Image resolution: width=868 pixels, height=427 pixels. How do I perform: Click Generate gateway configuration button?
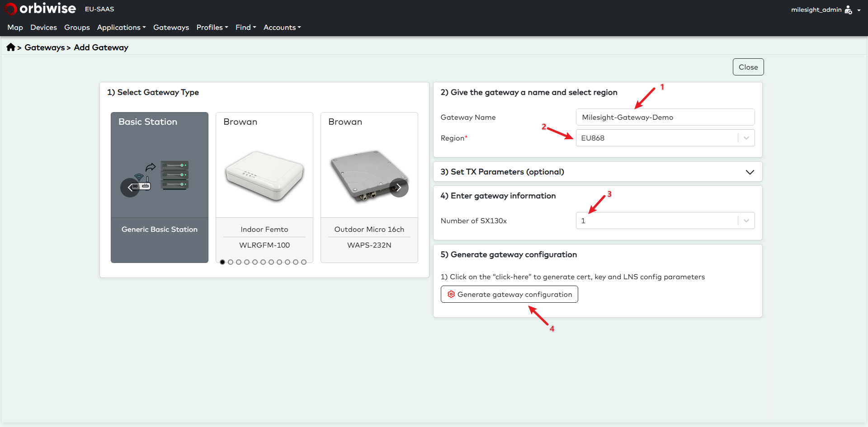pos(509,294)
